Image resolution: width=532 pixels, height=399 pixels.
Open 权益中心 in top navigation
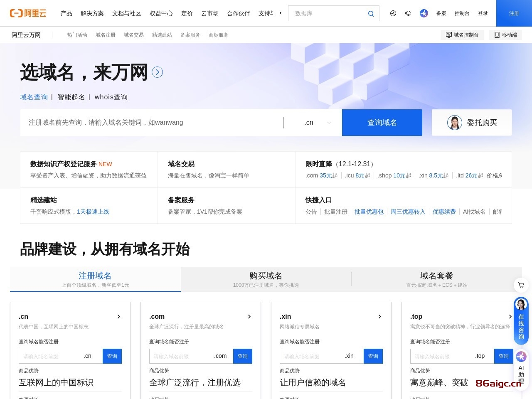[161, 13]
